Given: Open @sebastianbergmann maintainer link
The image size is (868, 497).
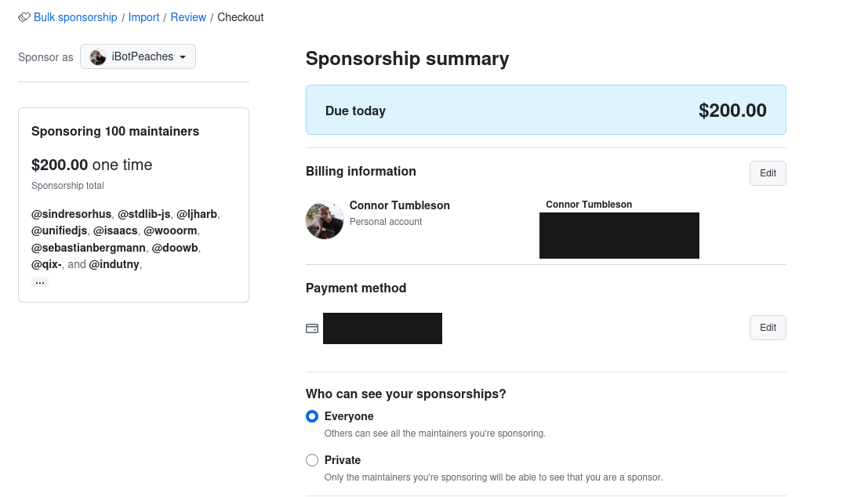Looking at the screenshot, I should coord(89,248).
